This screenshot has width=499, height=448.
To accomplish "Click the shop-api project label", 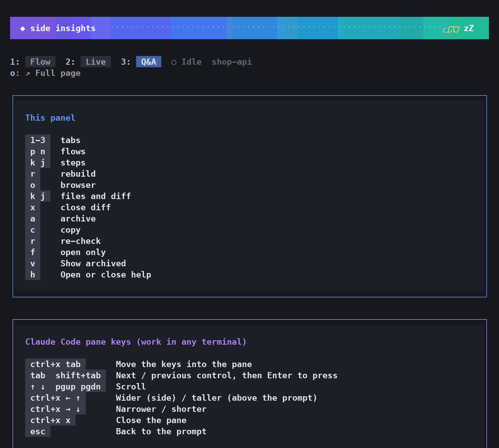I will click(x=232, y=62).
